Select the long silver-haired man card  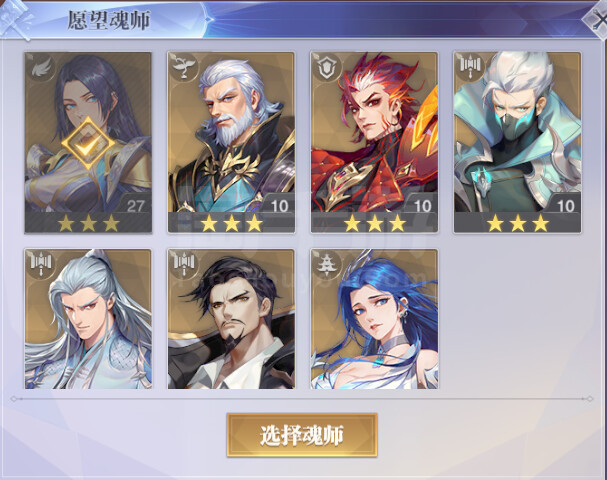88,319
